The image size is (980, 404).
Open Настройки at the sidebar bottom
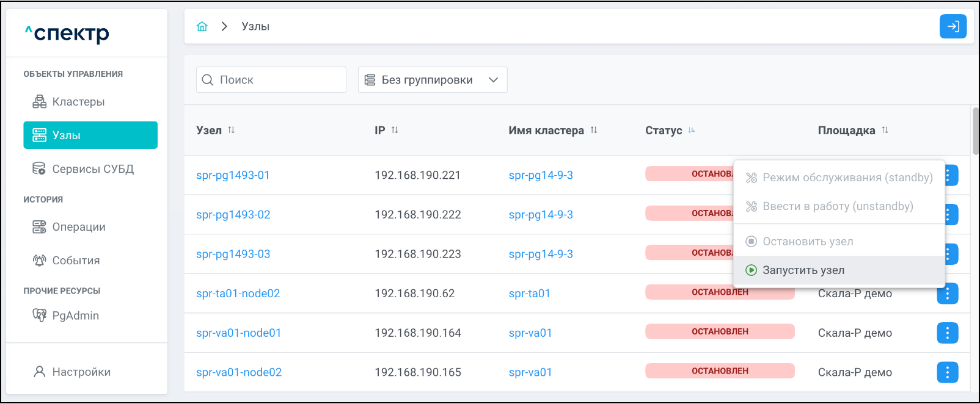point(81,372)
